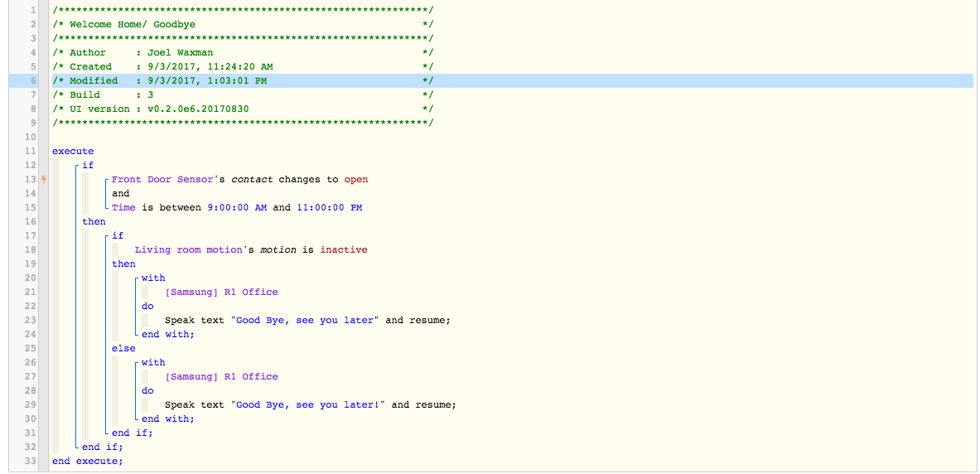This screenshot has width=980, height=474.
Task: Click the 'else' keyword on line 25
Action: pos(123,348)
